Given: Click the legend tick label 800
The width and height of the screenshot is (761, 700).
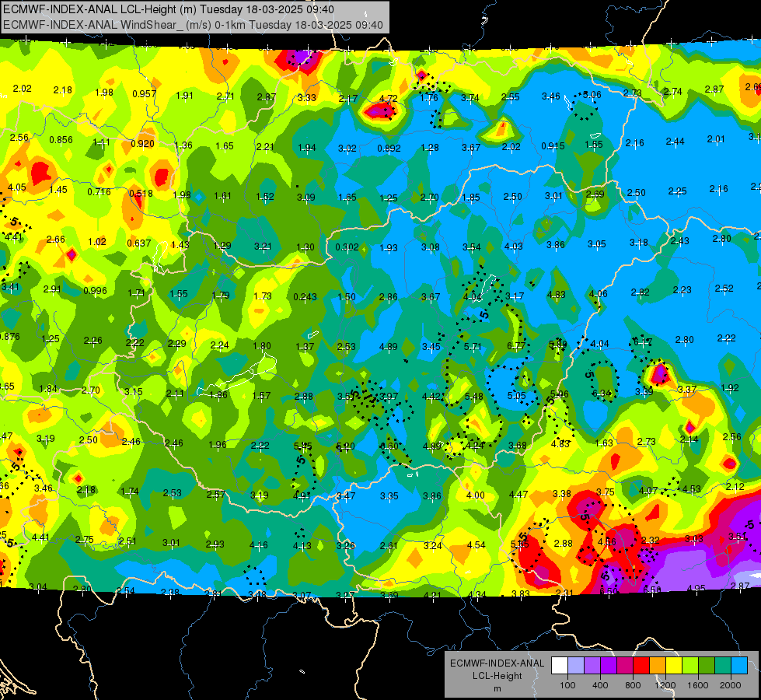Looking at the screenshot, I should point(633,685).
